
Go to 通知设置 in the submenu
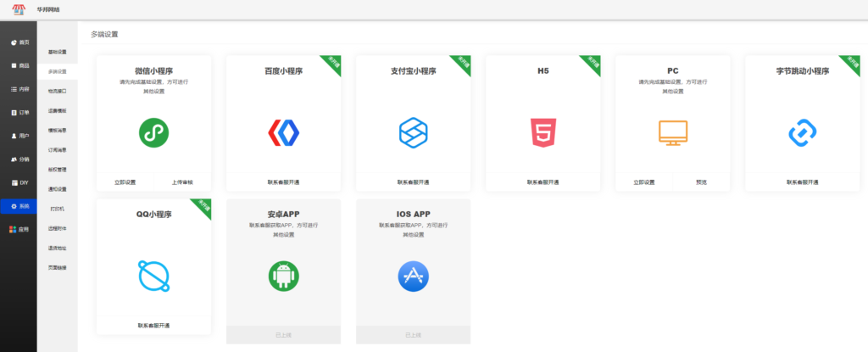(57, 189)
